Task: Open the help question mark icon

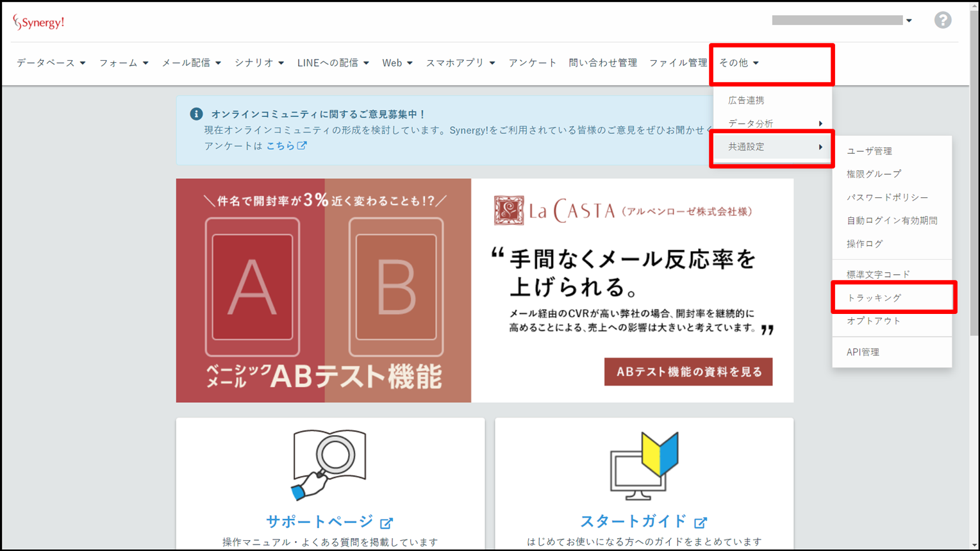Action: (942, 21)
